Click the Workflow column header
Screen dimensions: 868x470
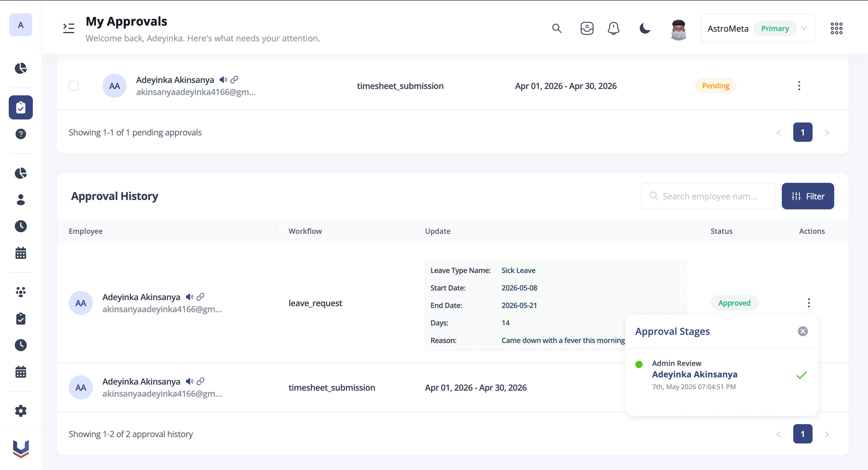(x=305, y=231)
